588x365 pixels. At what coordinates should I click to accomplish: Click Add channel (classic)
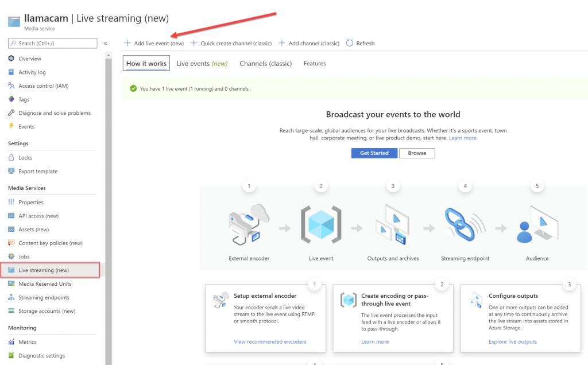tap(309, 44)
